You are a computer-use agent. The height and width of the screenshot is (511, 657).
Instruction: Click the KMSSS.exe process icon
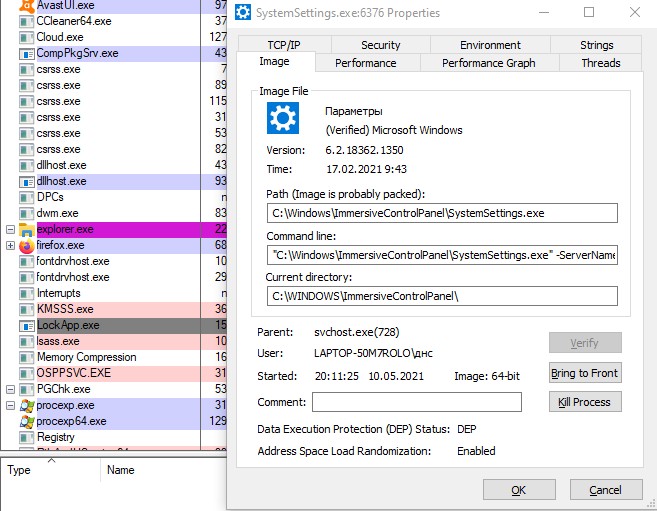(x=26, y=310)
